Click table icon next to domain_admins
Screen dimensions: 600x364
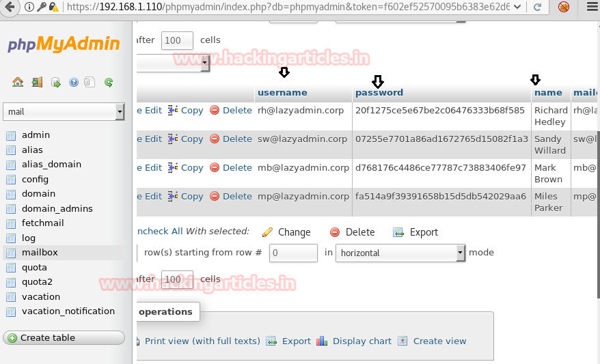tap(11, 209)
